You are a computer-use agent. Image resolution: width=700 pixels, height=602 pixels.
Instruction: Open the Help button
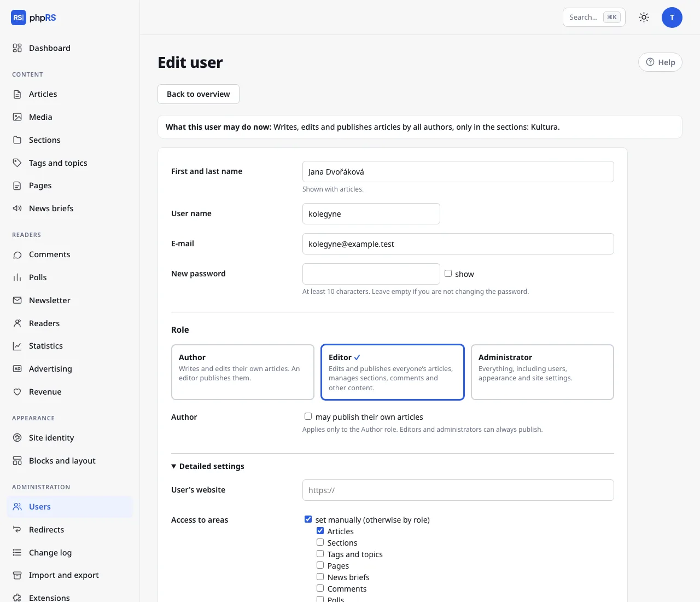pos(660,62)
